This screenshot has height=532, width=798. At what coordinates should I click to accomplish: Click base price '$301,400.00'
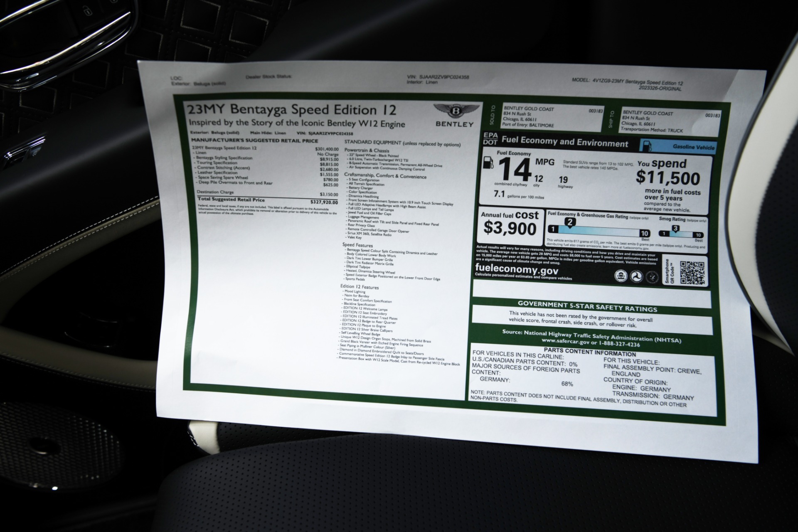point(327,149)
